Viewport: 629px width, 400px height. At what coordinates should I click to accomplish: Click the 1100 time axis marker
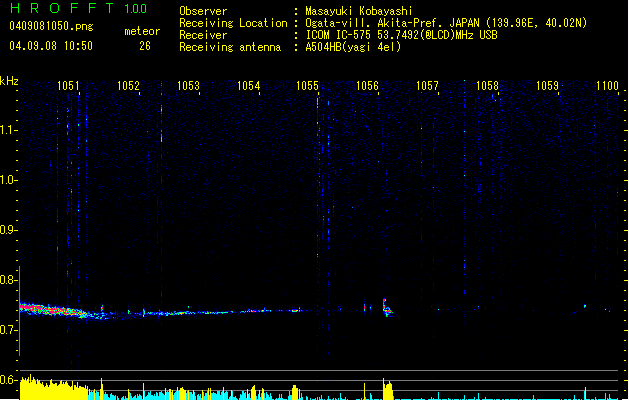click(608, 85)
